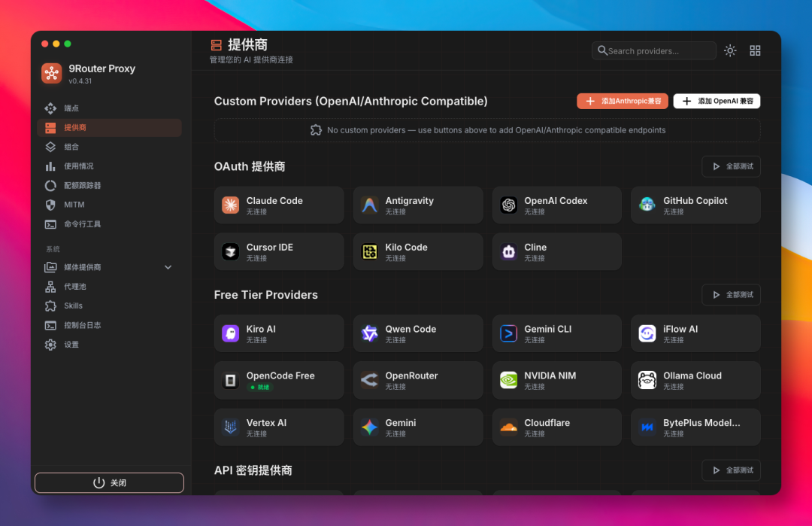Click the Kilo Code icon
This screenshot has height=526, width=812.
click(369, 252)
